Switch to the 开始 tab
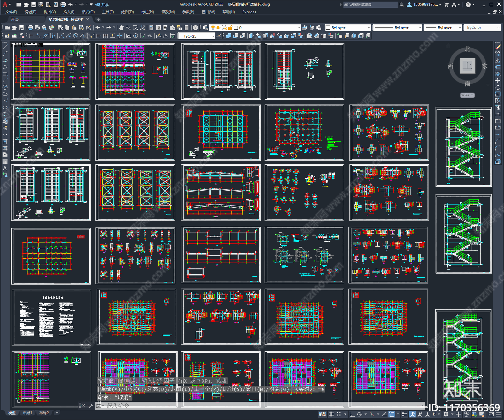This screenshot has width=504, height=420. [14, 20]
